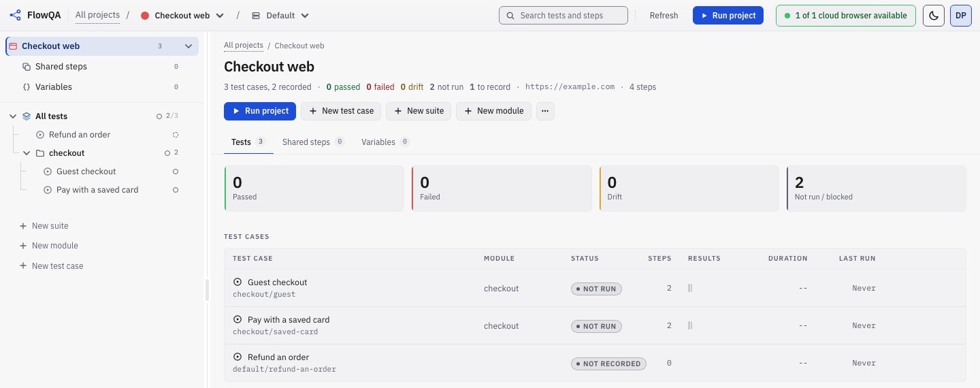
Task: Click the Checkout web project icon in sidebar
Action: tap(13, 46)
